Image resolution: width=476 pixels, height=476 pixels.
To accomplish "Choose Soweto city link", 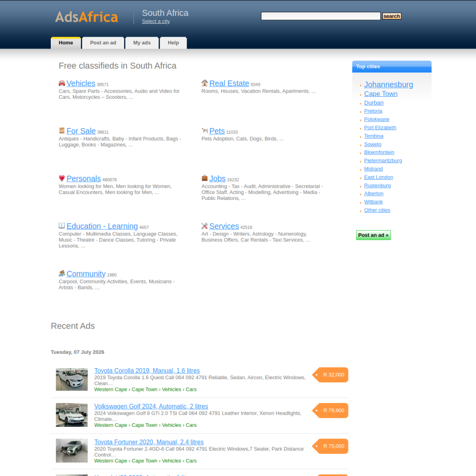I will (x=373, y=144).
